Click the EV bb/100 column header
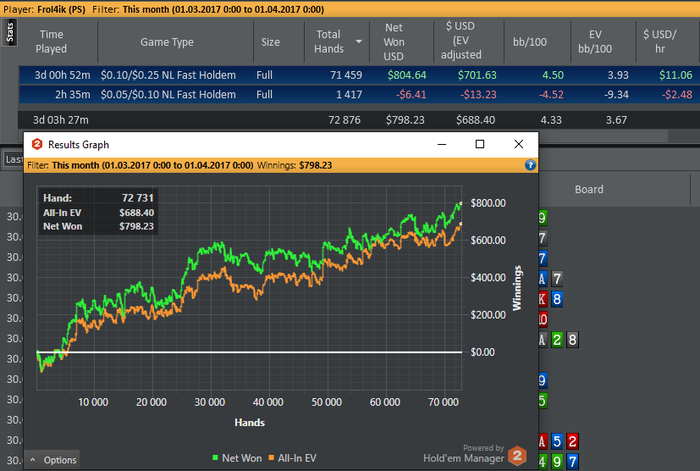The width and height of the screenshot is (700, 471). (595, 42)
